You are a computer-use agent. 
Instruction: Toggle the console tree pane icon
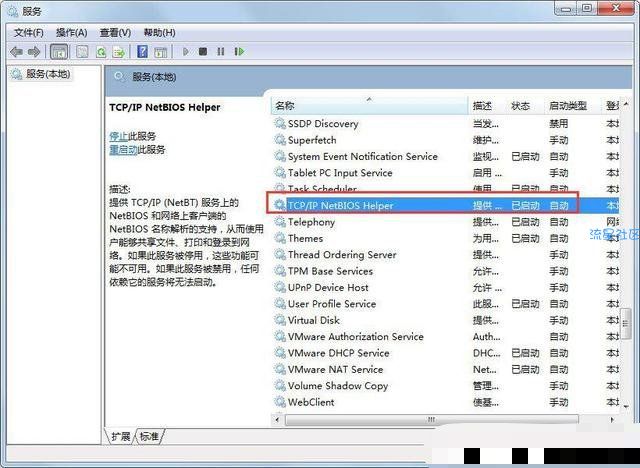58,52
